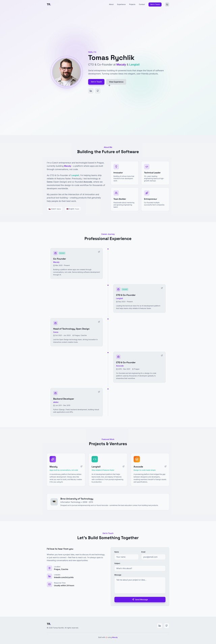
Task: Go to the Experience nav item
Action: tap(121, 4)
